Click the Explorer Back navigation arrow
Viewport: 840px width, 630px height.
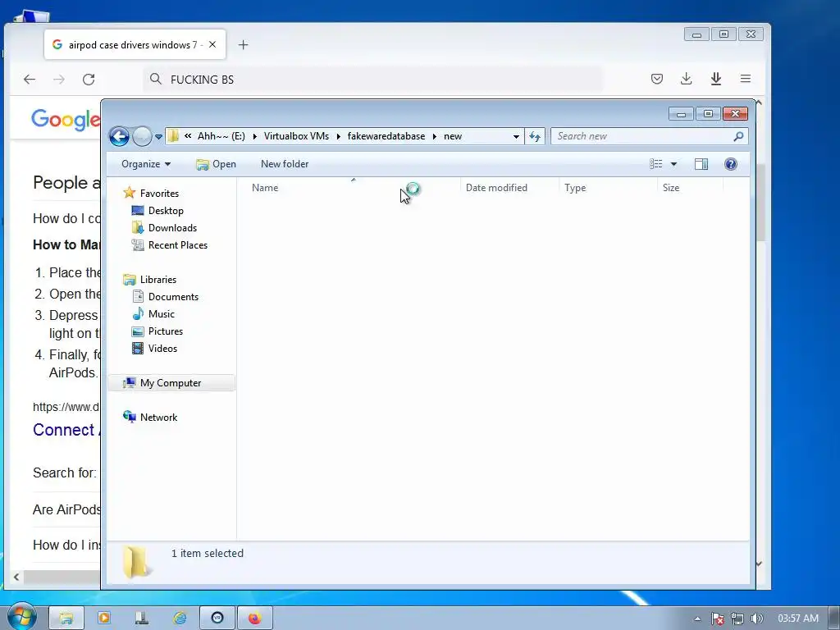[x=120, y=136]
